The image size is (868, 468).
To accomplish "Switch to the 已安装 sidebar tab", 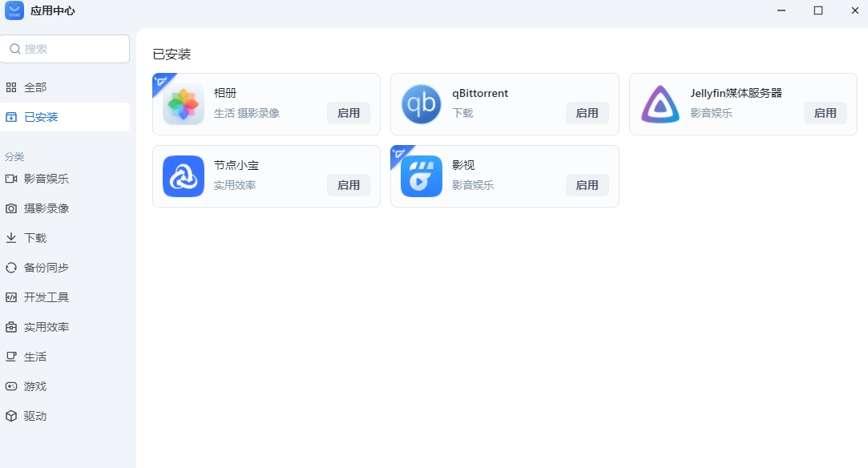I will (x=65, y=117).
